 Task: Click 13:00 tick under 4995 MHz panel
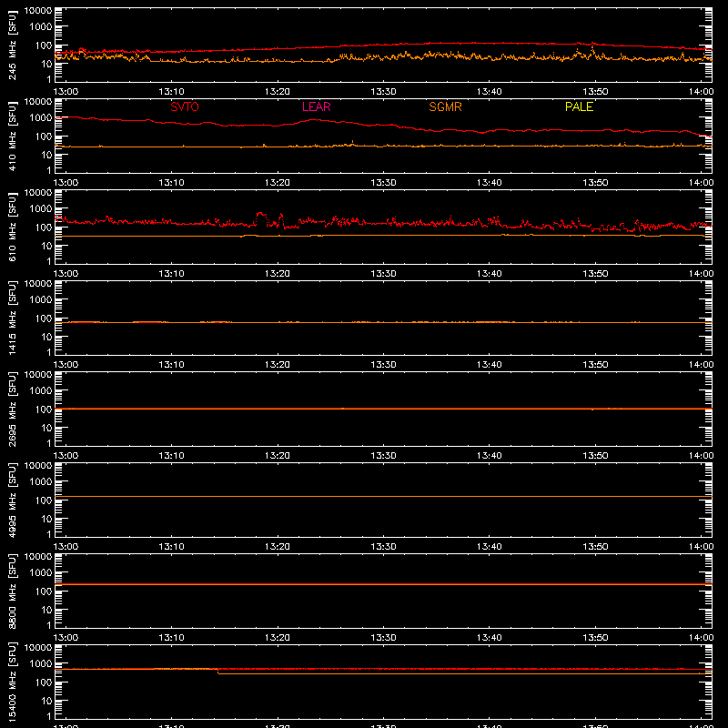point(66,547)
